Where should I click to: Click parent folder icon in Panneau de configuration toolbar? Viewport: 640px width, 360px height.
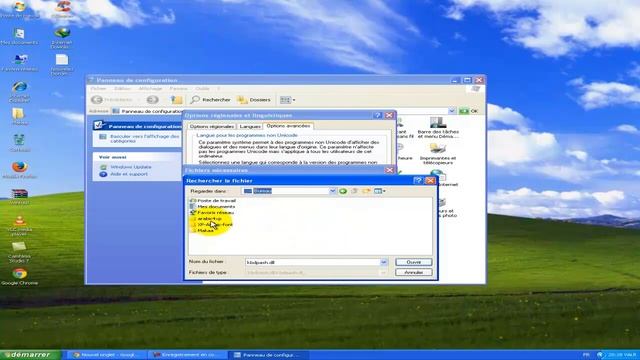176,100
